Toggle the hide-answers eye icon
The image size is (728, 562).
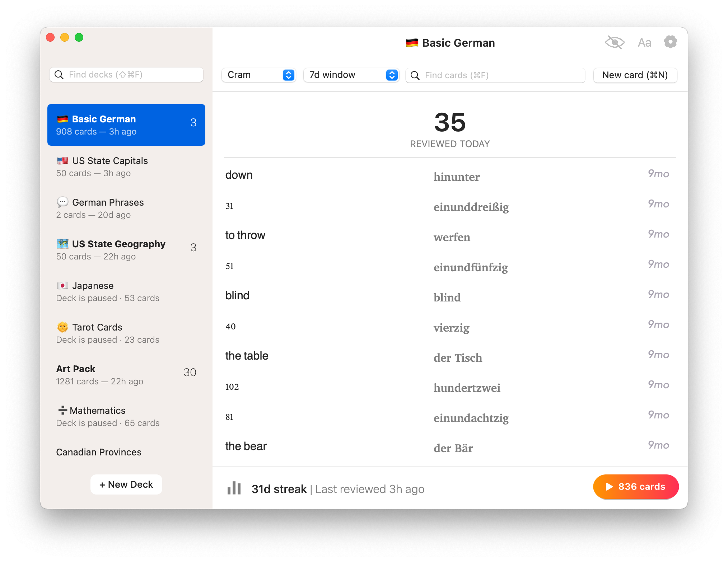click(x=615, y=42)
